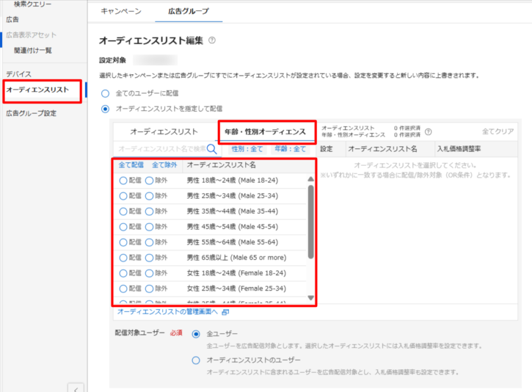Select 全てのユーザーに配信 radio button
The image size is (532, 392).
(106, 93)
